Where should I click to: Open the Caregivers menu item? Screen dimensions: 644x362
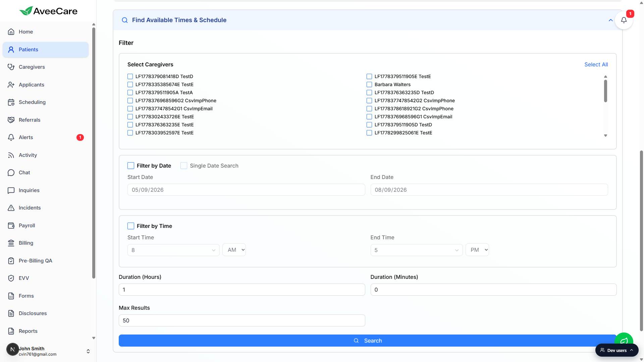click(46, 67)
